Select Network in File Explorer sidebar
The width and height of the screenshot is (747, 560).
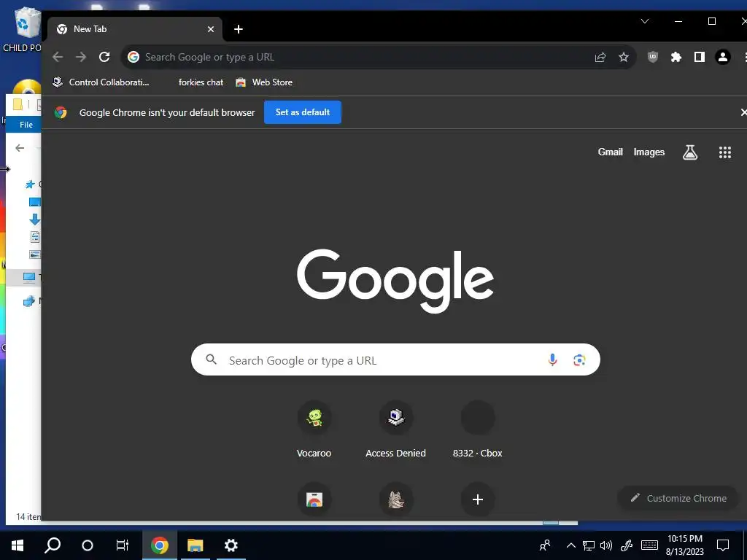pyautogui.click(x=29, y=301)
